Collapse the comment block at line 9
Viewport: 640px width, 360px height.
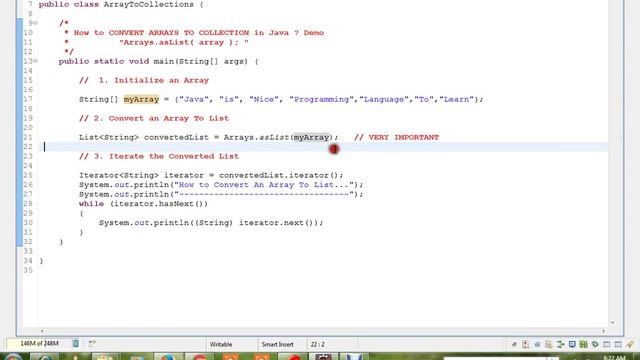pyautogui.click(x=36, y=23)
